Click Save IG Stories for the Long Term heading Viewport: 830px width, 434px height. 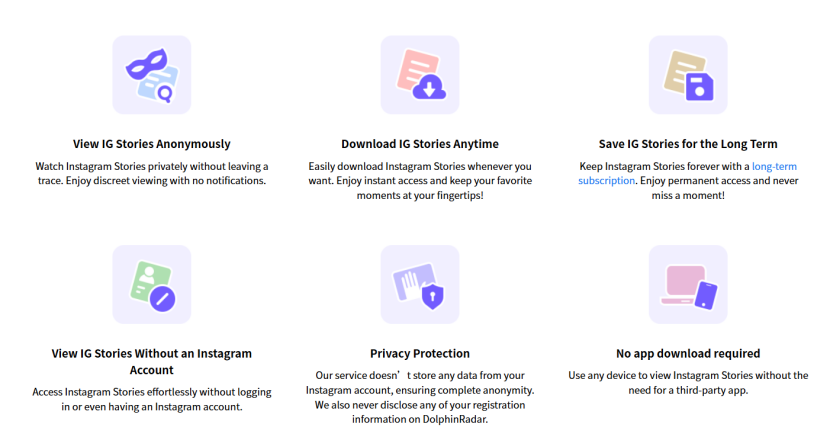click(x=688, y=144)
